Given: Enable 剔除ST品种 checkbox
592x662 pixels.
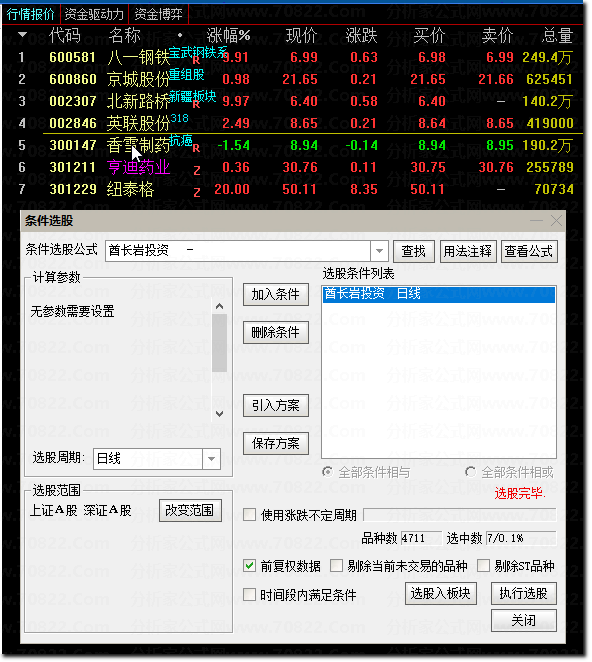Looking at the screenshot, I should pos(483,565).
